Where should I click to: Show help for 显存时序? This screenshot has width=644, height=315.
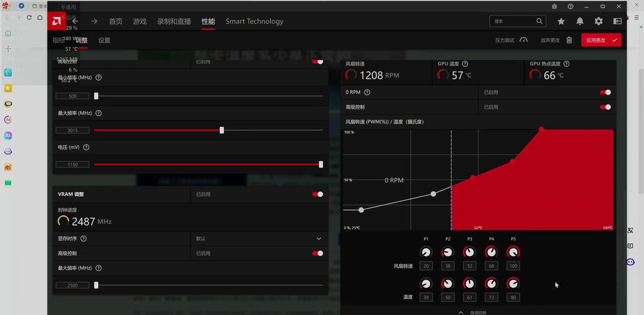point(84,239)
